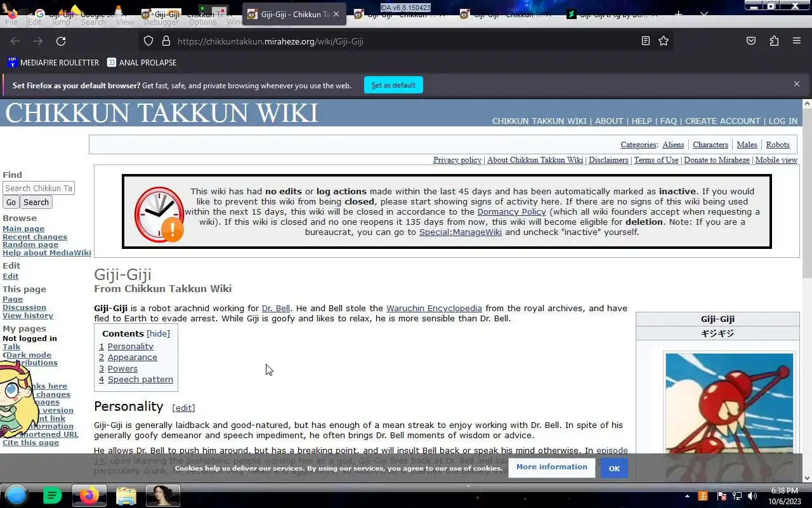Click CREATE ACCOUNT in the header
Viewport: 812px width, 508px height.
coord(723,121)
